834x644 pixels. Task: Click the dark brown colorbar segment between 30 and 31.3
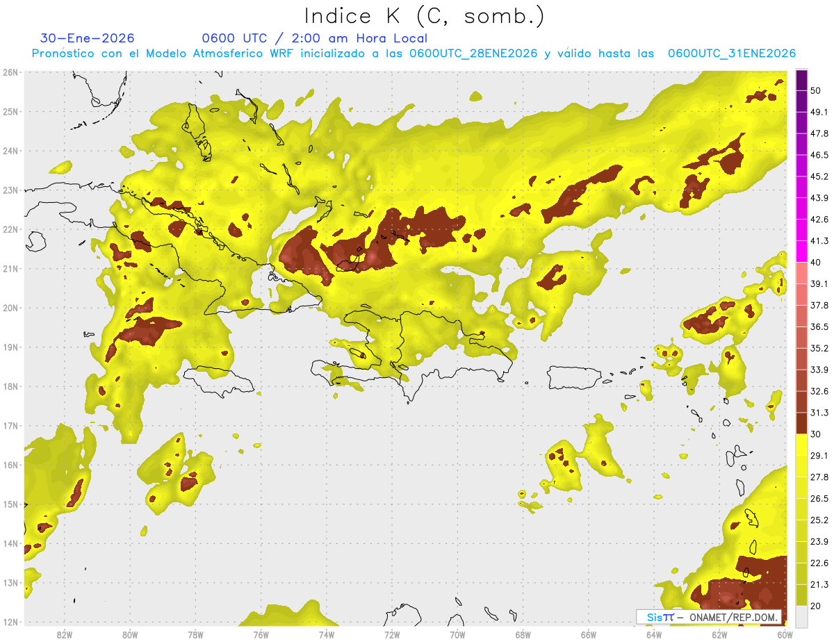tap(801, 423)
